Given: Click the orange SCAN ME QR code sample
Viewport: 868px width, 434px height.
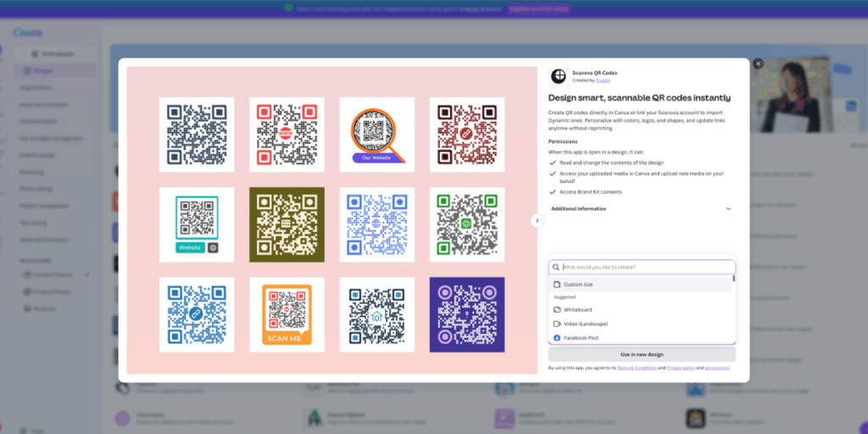Looking at the screenshot, I should pos(287,314).
